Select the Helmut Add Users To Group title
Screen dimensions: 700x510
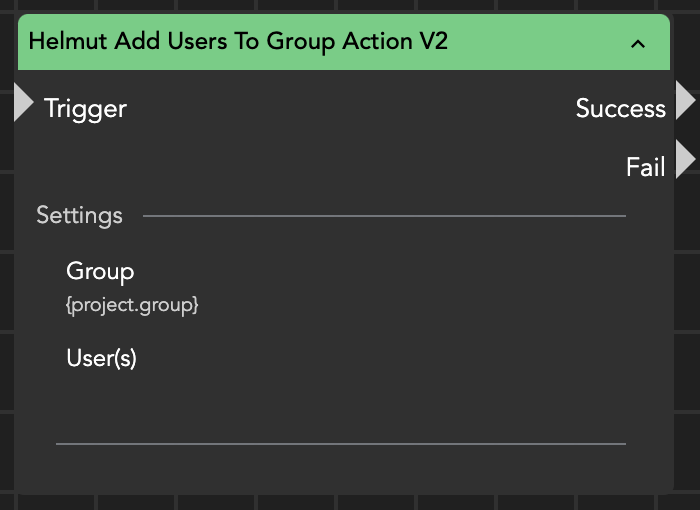(x=238, y=42)
